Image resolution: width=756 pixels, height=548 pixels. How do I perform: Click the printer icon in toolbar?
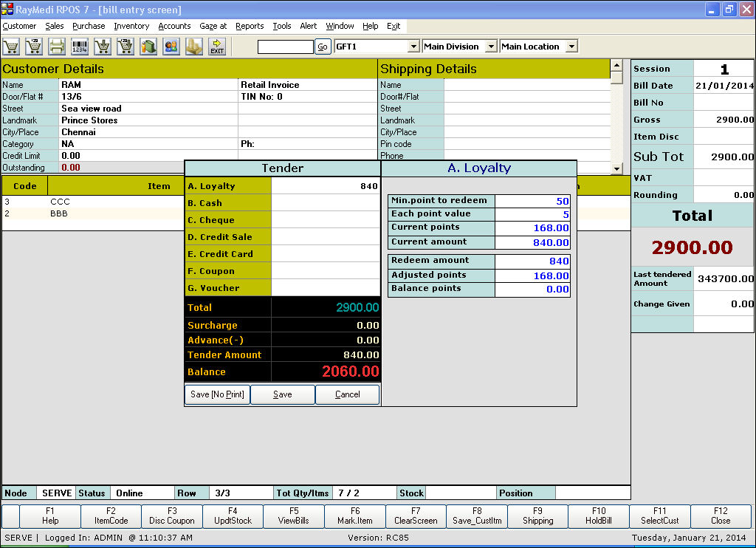(x=57, y=47)
